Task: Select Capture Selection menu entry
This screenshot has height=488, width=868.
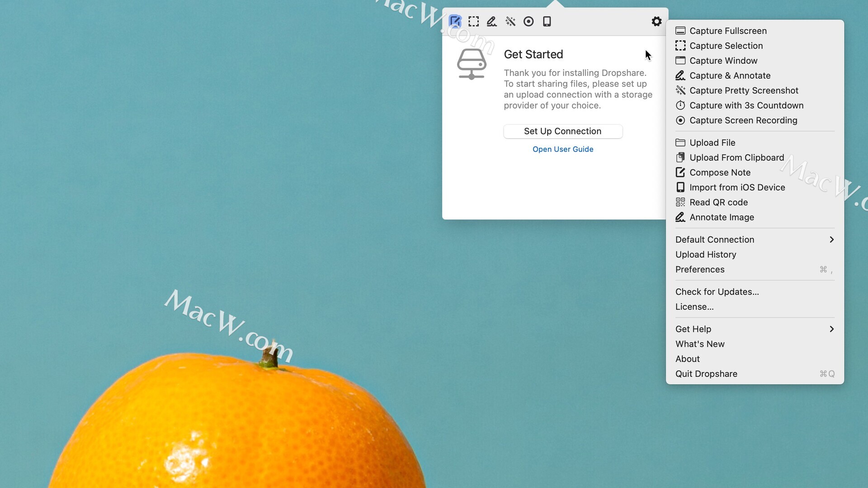Action: pos(755,46)
